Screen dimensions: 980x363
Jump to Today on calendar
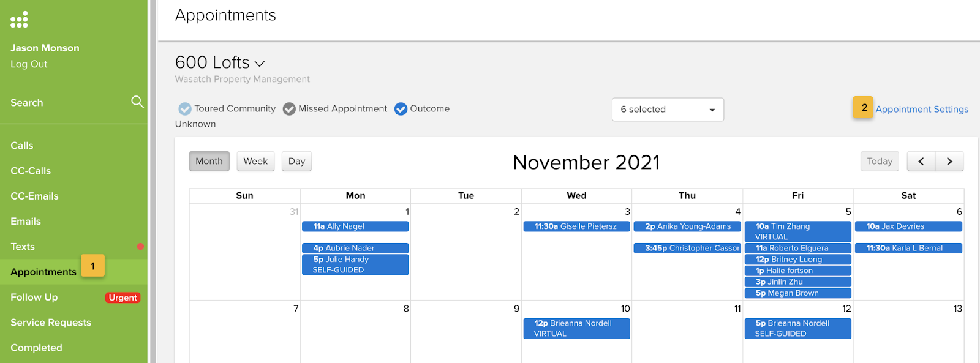(x=880, y=161)
